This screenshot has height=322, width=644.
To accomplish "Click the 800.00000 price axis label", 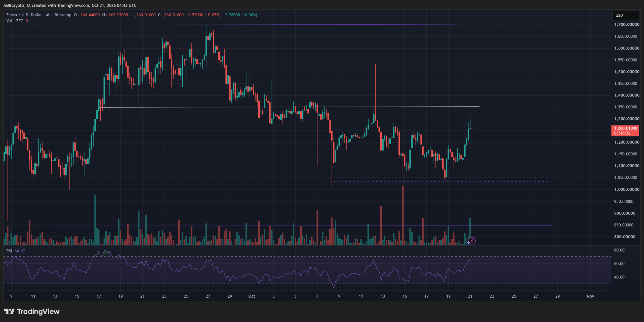I will pyautogui.click(x=625, y=237).
